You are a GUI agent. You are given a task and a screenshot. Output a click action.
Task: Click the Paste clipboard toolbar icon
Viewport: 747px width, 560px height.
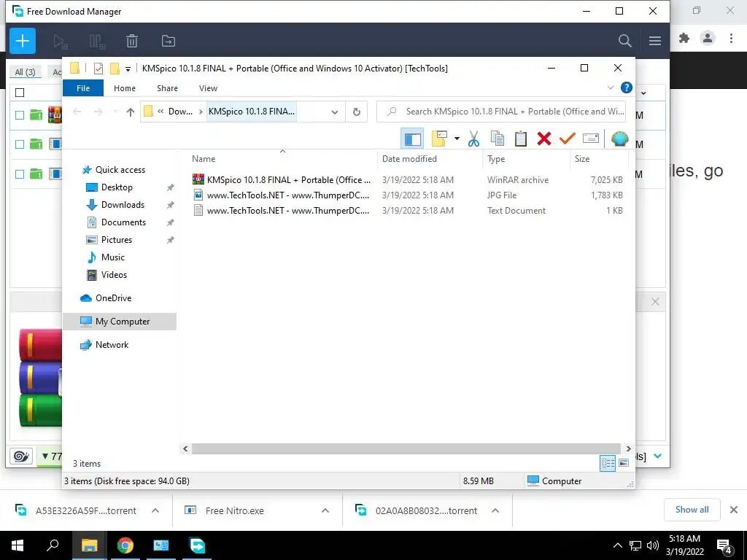click(x=521, y=139)
